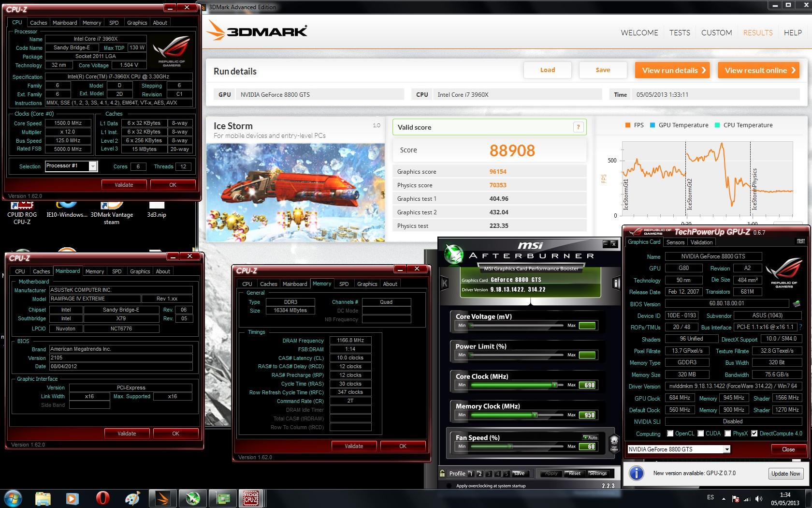
Task: Click the ES language indicator in tray
Action: pos(710,497)
